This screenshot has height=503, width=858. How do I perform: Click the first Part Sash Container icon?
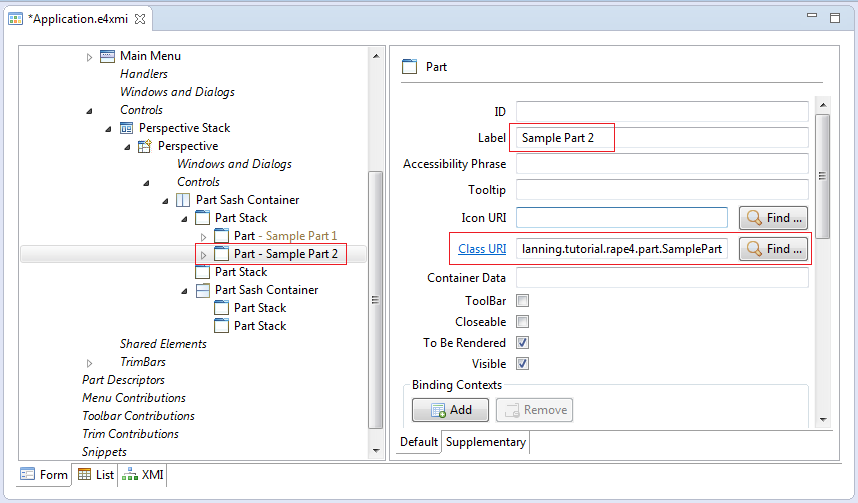(x=183, y=200)
